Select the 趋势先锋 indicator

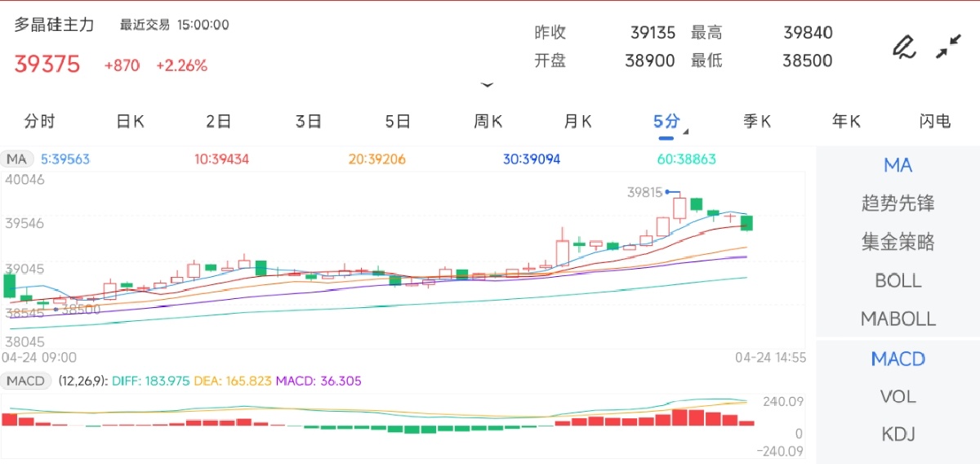pyautogui.click(x=898, y=203)
